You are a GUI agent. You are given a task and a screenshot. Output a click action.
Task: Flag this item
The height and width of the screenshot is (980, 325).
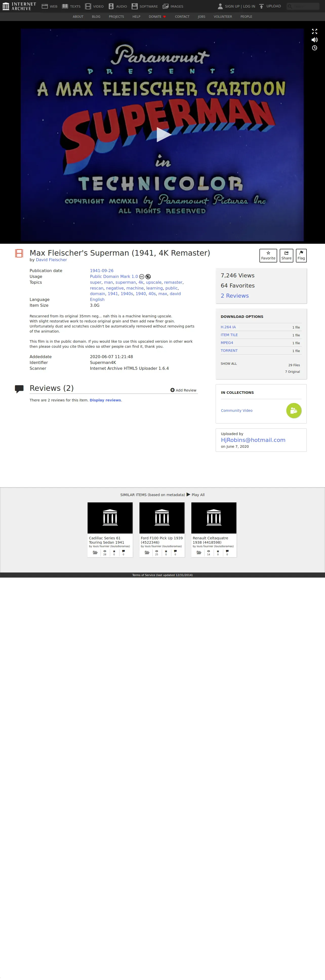[301, 255]
